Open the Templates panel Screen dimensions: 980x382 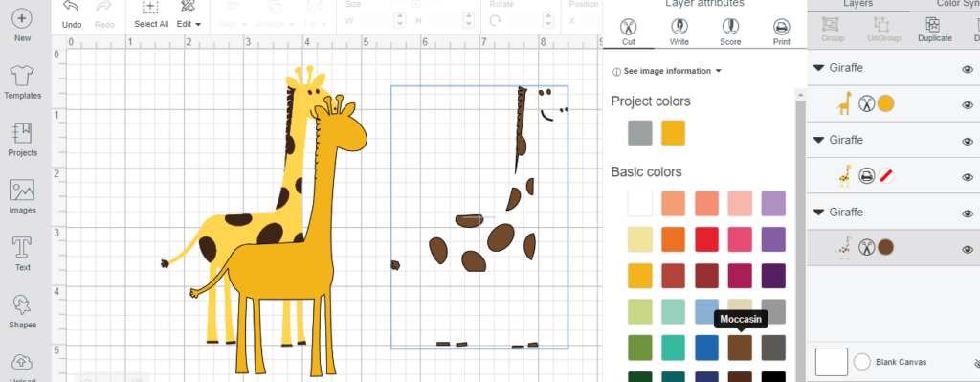click(23, 82)
